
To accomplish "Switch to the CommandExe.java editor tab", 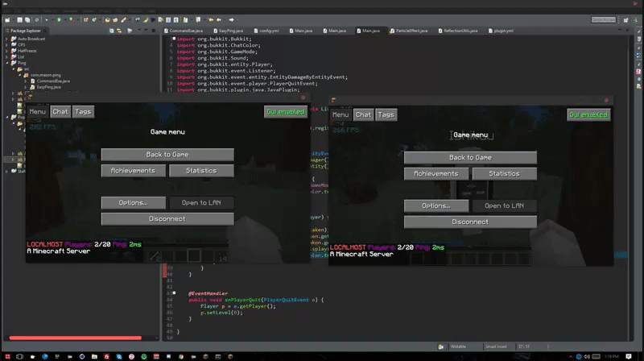I will (x=184, y=31).
